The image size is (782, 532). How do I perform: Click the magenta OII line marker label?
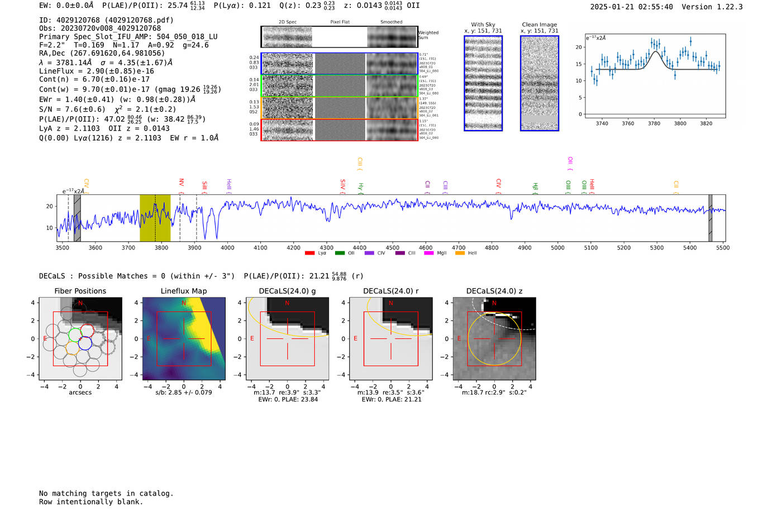tap(570, 164)
